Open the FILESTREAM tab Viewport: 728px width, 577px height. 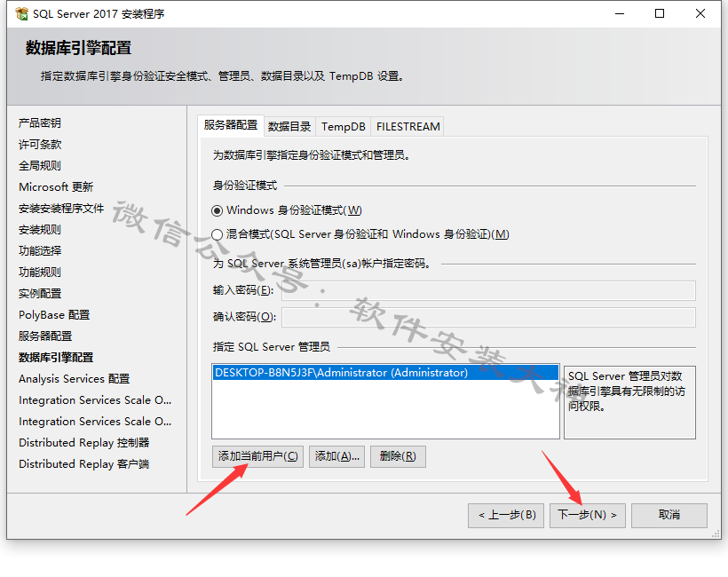(408, 127)
